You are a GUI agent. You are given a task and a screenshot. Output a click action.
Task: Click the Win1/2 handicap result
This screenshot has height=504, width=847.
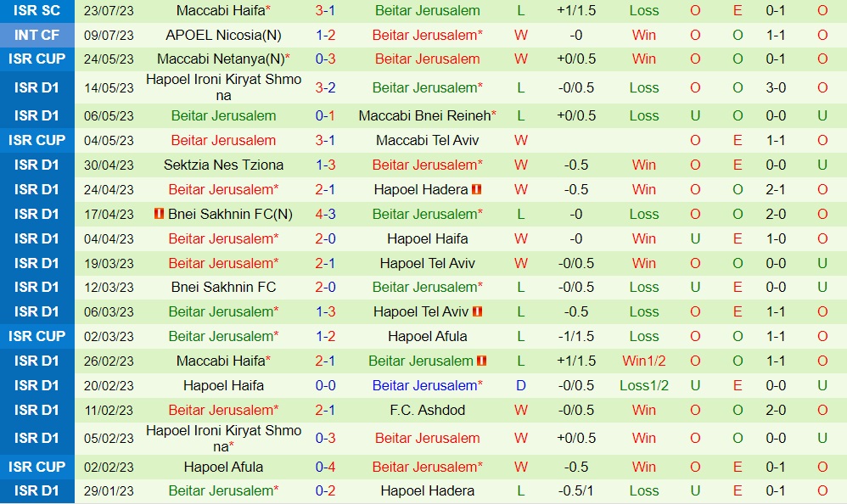point(644,361)
